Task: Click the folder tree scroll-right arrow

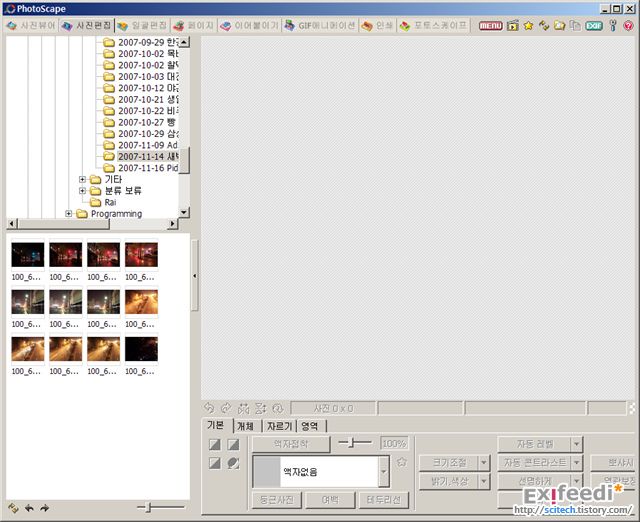Action: pos(173,224)
